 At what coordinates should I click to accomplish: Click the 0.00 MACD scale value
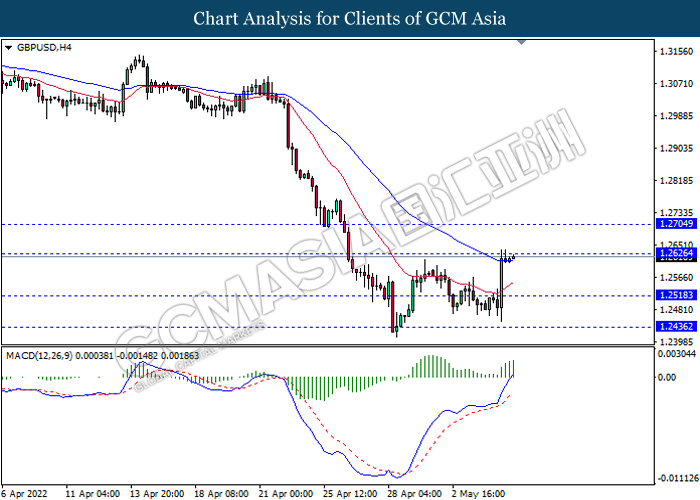[667, 378]
